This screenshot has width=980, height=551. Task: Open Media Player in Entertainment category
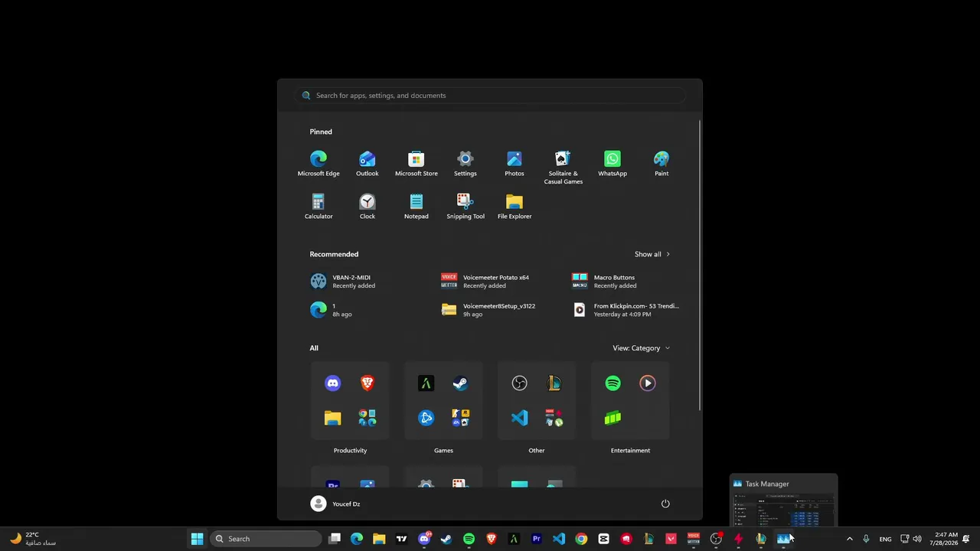(x=648, y=383)
